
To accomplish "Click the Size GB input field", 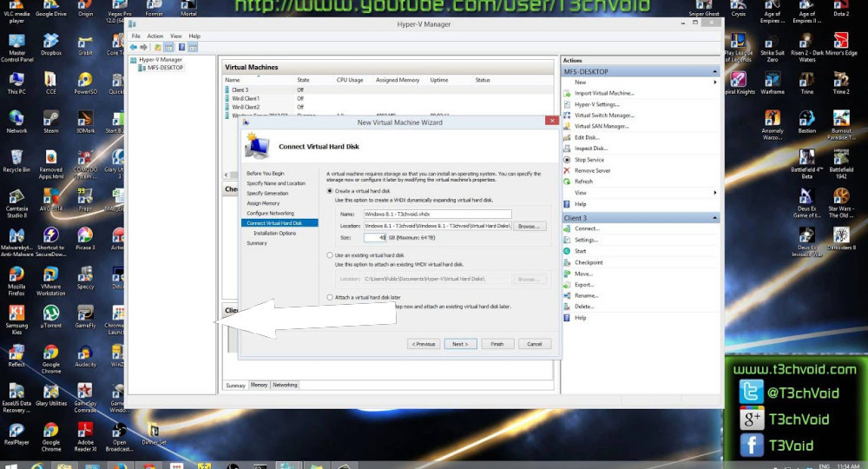I will click(x=375, y=238).
